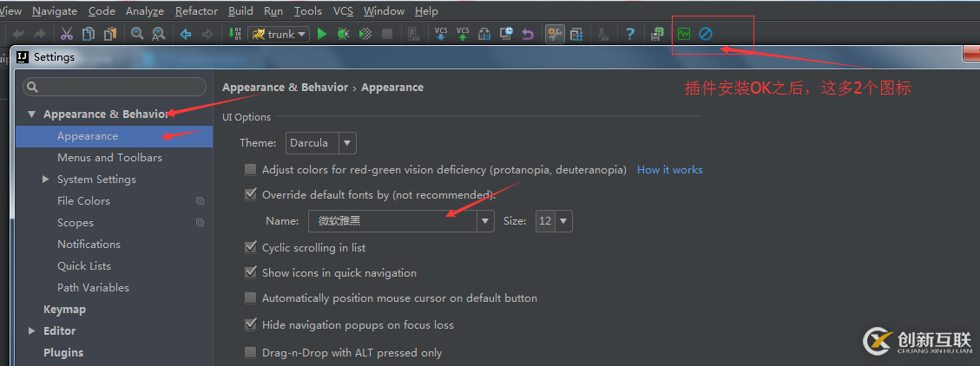Open the Code menu

(x=102, y=11)
